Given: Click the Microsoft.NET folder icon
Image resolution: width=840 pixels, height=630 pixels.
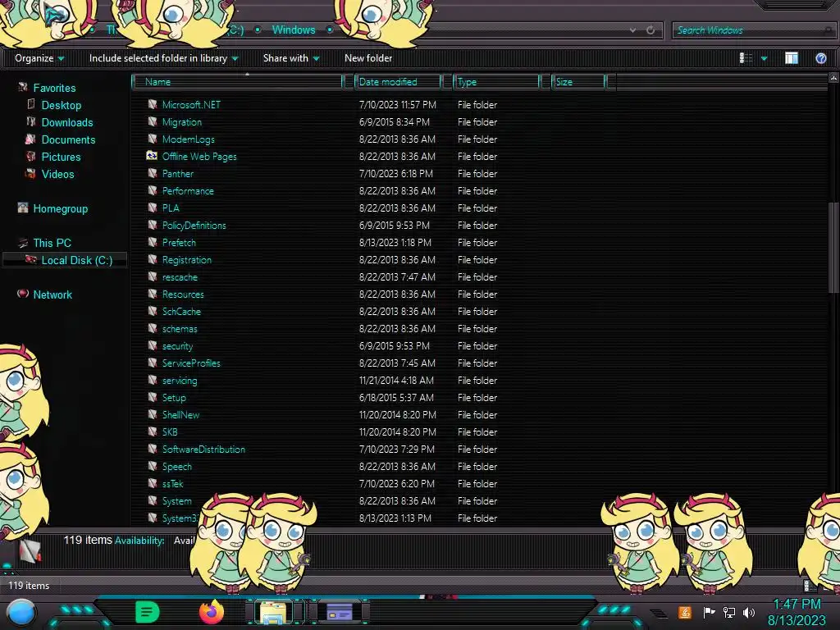Looking at the screenshot, I should click(x=153, y=104).
